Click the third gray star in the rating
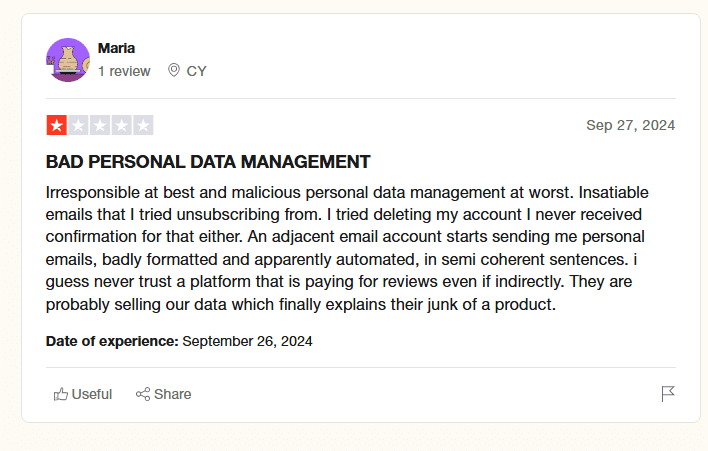This screenshot has height=451, width=708. [100, 126]
